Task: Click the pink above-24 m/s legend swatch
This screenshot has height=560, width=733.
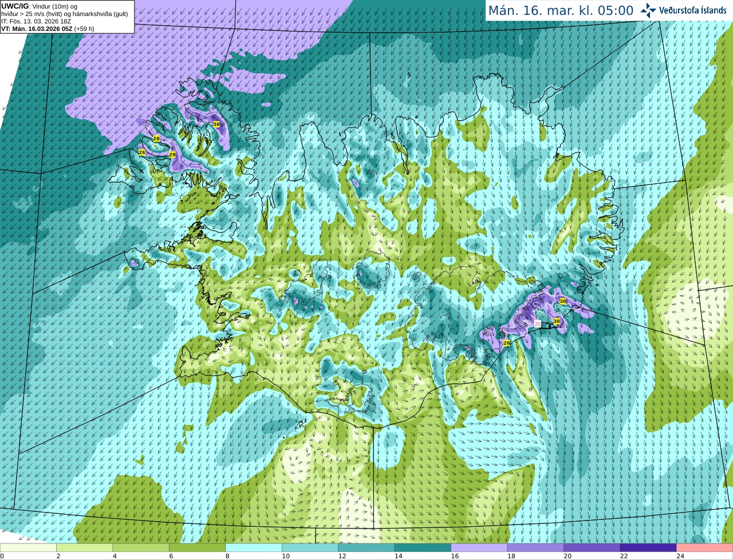Action: [x=705, y=547]
